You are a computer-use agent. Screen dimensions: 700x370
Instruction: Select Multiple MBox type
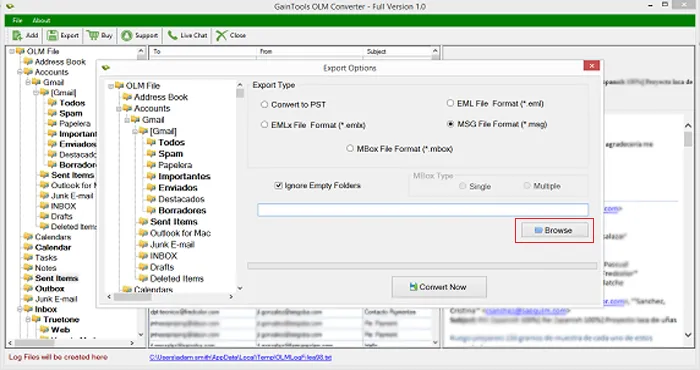click(x=527, y=186)
